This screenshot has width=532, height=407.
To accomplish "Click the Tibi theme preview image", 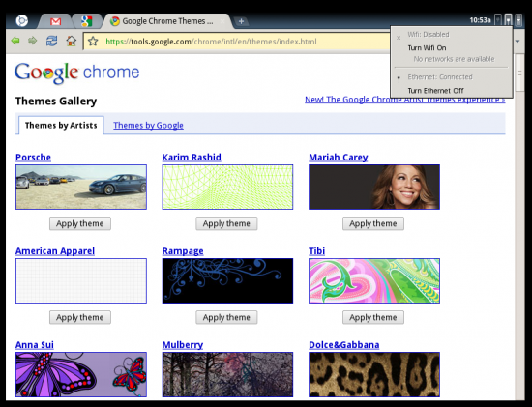I will (x=374, y=280).
